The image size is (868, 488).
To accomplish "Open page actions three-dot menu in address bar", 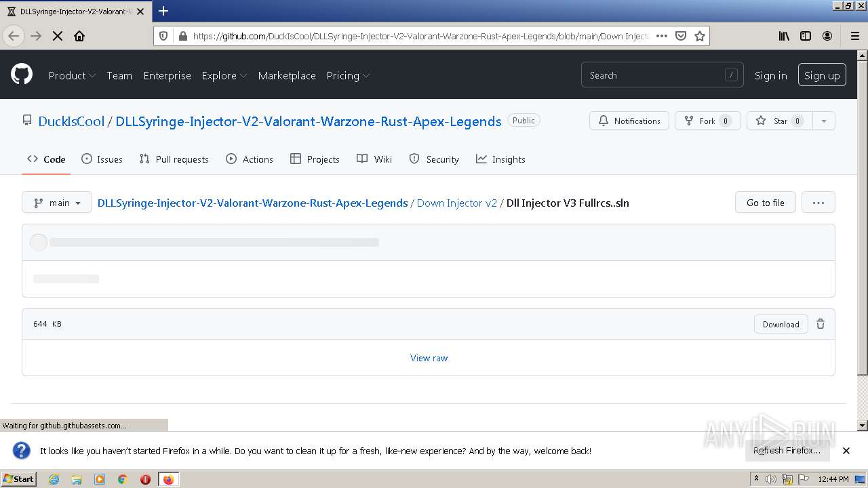I will coord(662,36).
